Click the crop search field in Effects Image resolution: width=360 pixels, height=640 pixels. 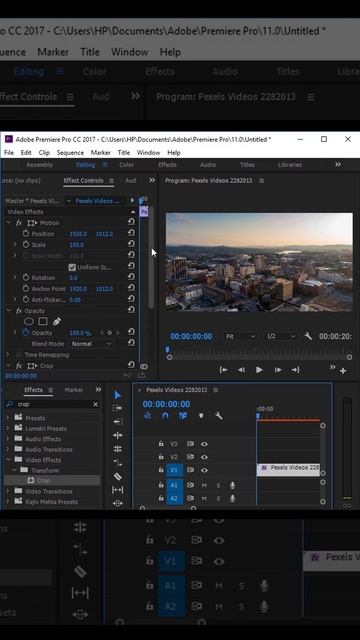coord(52,404)
